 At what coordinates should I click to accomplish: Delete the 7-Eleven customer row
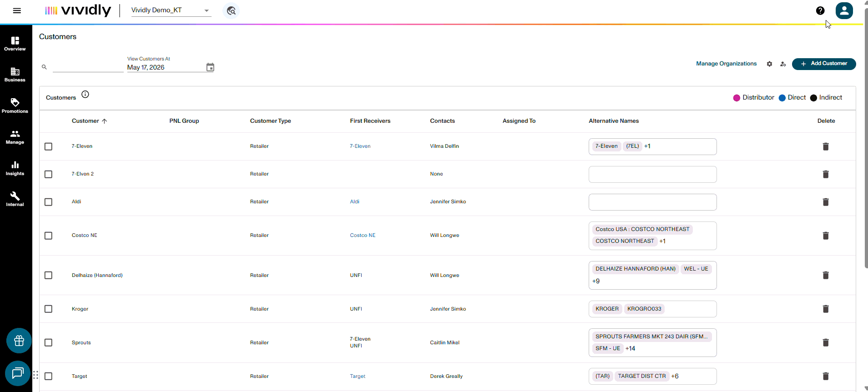pos(826,146)
